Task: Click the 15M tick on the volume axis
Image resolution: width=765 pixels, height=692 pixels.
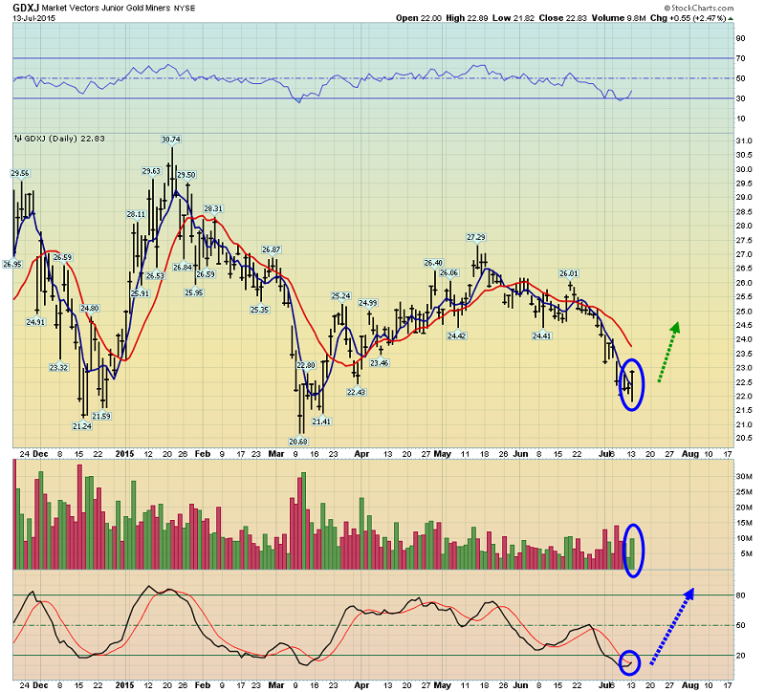Action: click(x=744, y=523)
